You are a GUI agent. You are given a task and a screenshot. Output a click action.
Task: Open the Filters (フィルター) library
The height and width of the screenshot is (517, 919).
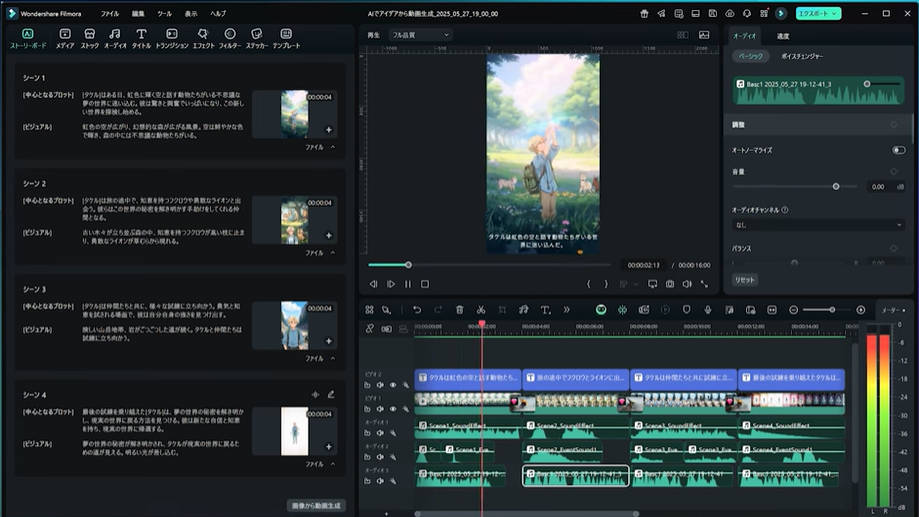coord(230,38)
